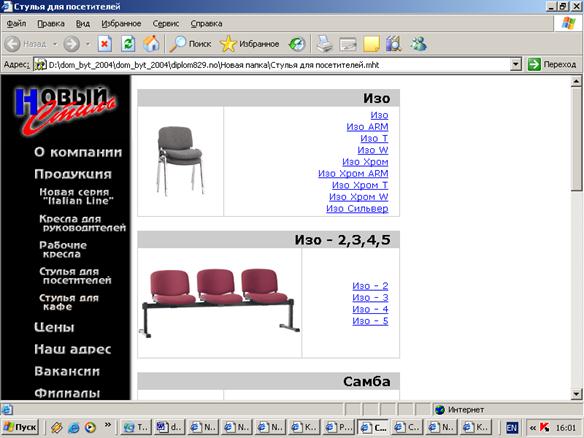Open the Вид menu
The height and width of the screenshot is (438, 584).
[x=83, y=23]
